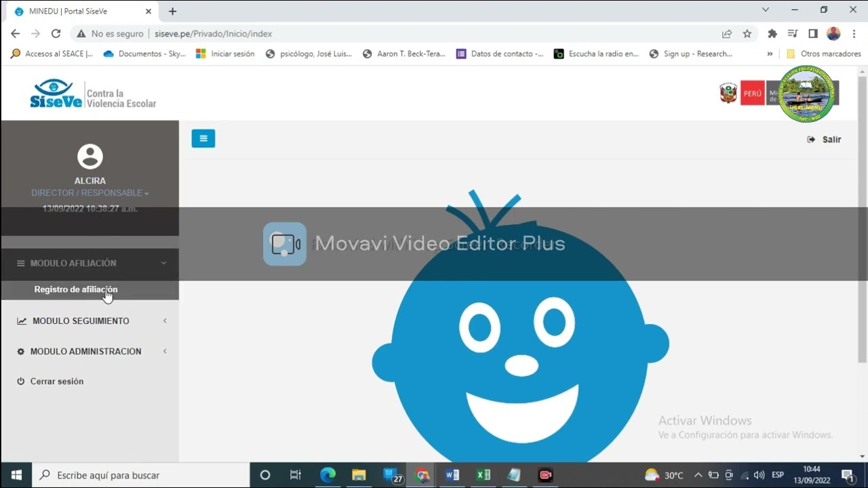Toggle the blue hamburger sidebar button
Image resolution: width=868 pixels, height=488 pixels.
(x=203, y=138)
